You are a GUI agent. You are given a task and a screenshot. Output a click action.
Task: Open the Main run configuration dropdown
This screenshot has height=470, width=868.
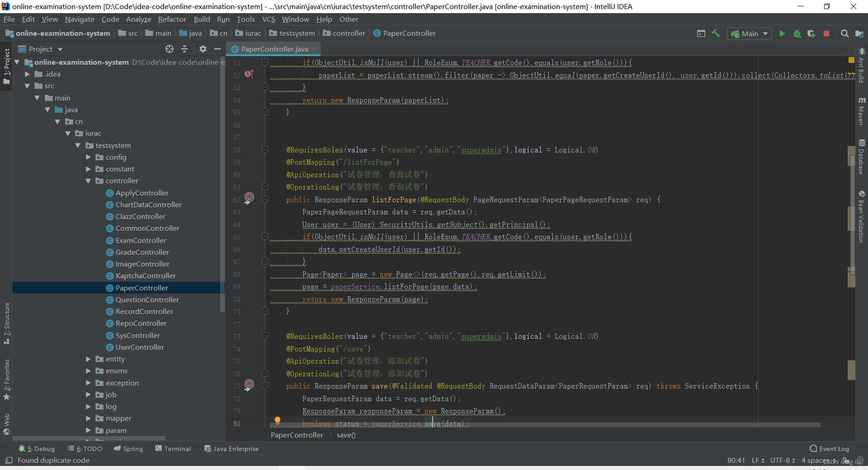click(x=749, y=33)
